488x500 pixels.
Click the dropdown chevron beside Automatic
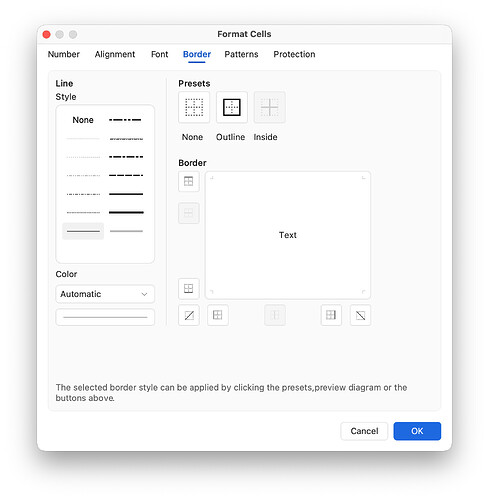[x=144, y=294]
